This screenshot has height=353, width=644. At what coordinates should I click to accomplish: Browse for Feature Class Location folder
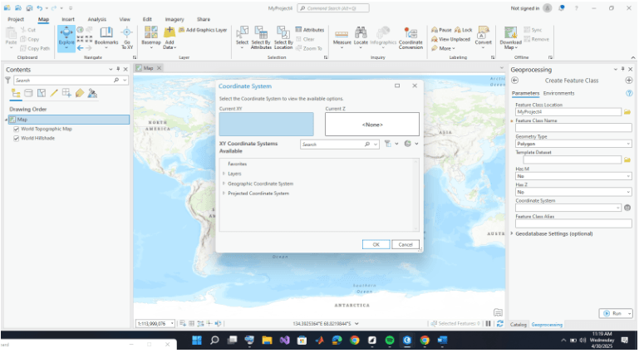tap(627, 111)
